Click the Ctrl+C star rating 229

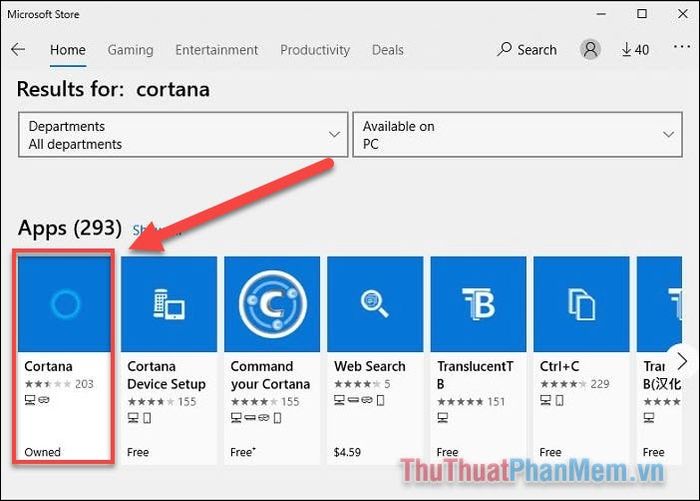coord(575,384)
